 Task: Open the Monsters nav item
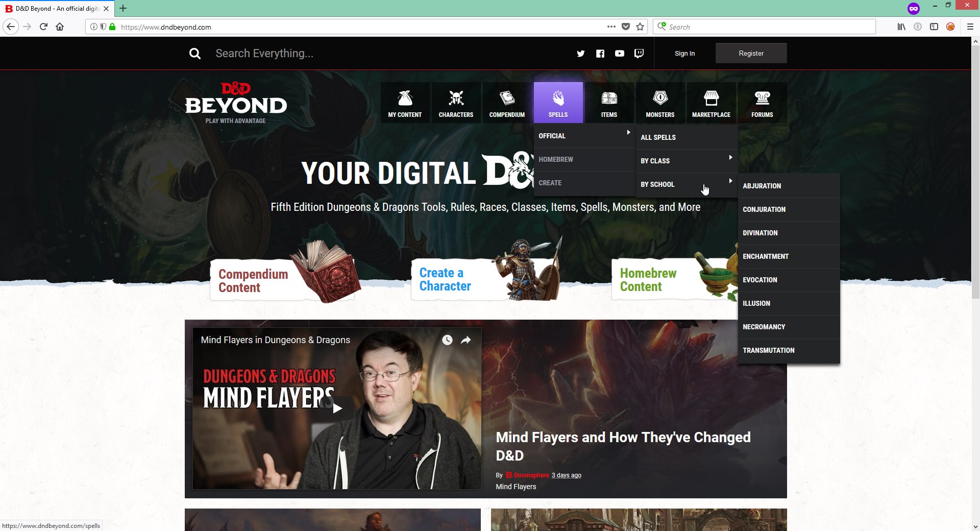[660, 103]
